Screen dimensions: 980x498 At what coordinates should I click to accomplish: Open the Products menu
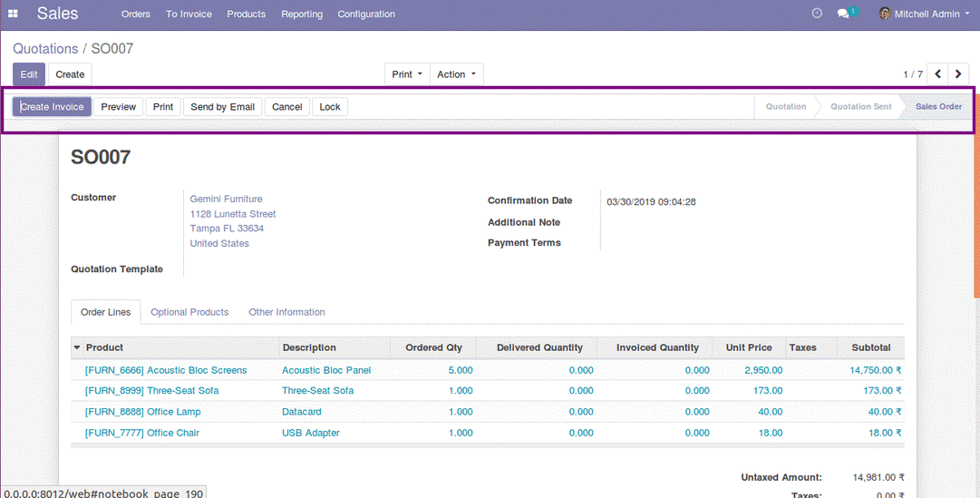pos(247,14)
